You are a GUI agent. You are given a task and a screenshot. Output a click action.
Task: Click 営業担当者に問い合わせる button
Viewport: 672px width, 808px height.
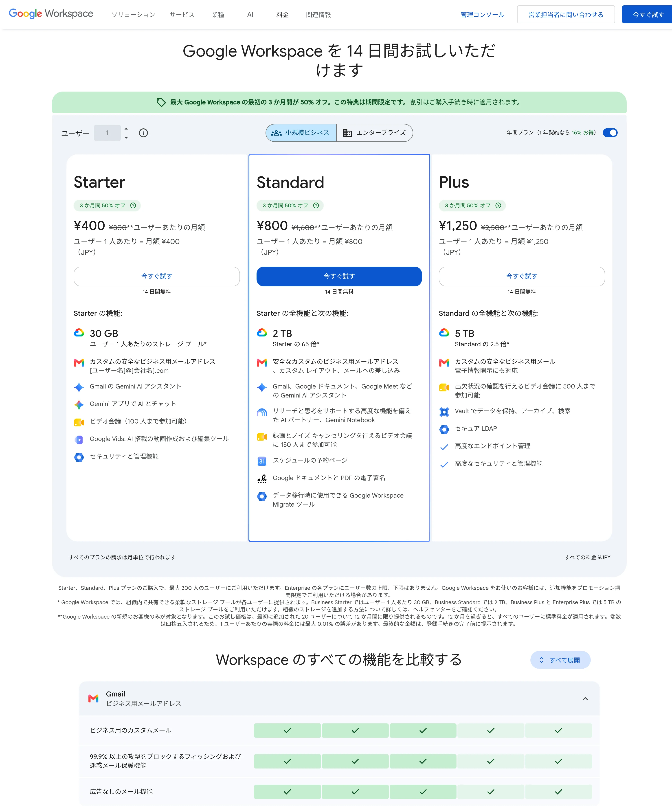[x=566, y=15]
